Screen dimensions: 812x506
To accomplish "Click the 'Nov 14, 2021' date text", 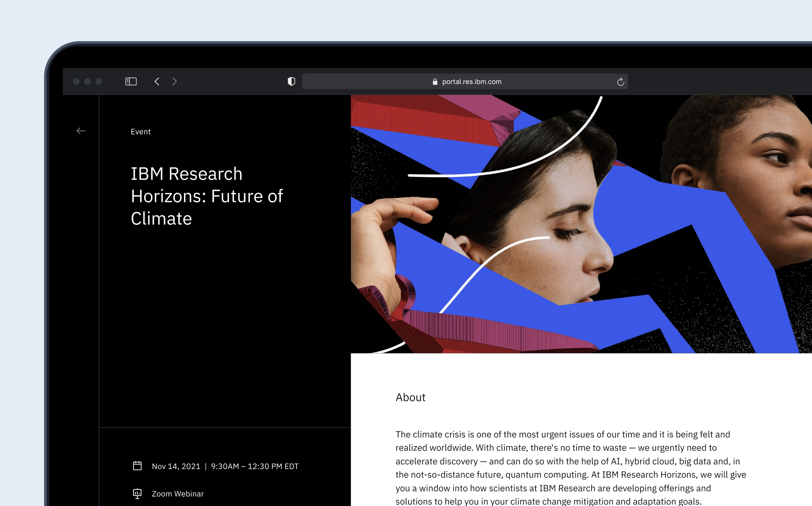I will 176,466.
